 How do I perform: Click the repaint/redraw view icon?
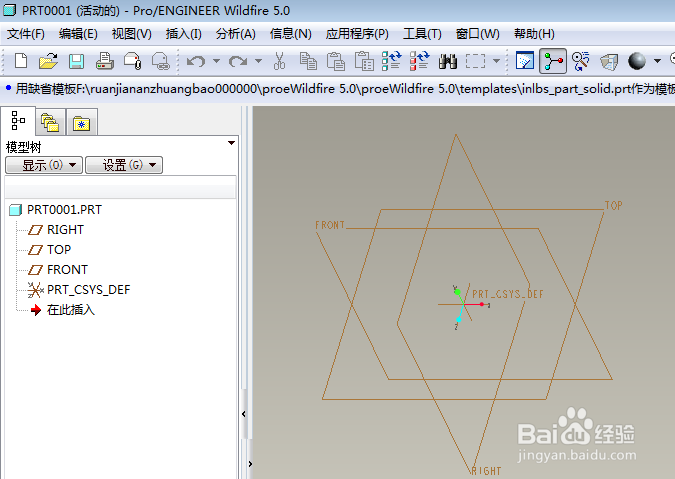581,61
